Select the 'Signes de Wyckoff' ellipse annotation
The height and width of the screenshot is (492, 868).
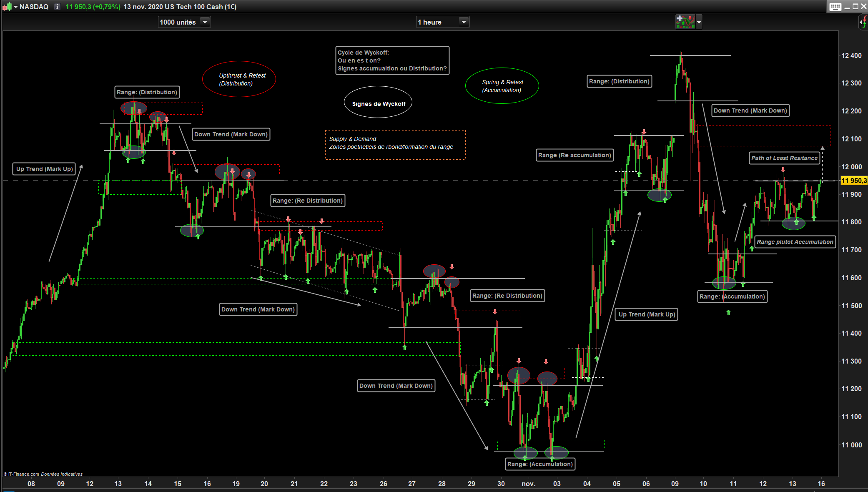coord(378,103)
